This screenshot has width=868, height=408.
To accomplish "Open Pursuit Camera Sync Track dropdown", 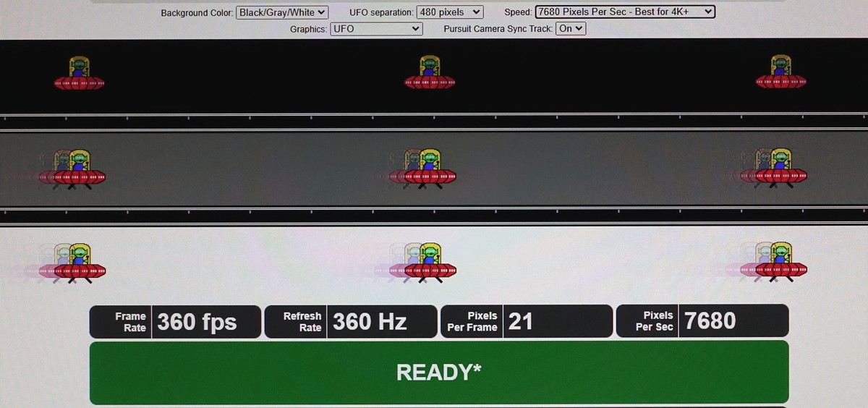I will pyautogui.click(x=571, y=29).
